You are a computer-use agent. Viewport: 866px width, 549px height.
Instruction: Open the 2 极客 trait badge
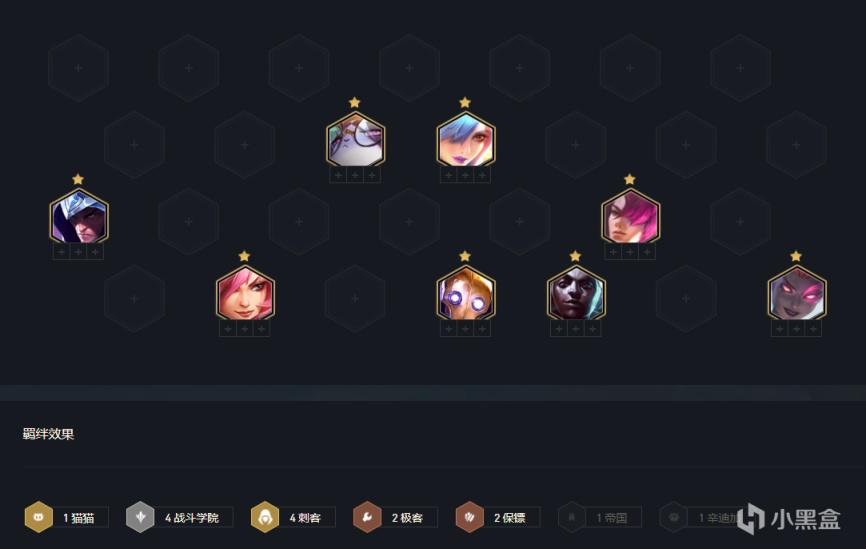click(395, 517)
